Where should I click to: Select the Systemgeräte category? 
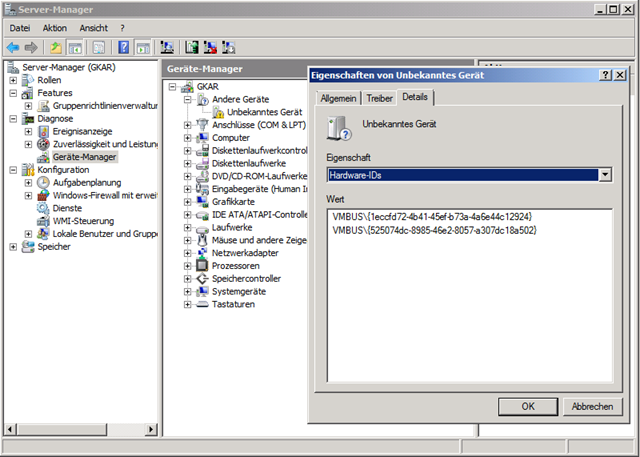(239, 292)
